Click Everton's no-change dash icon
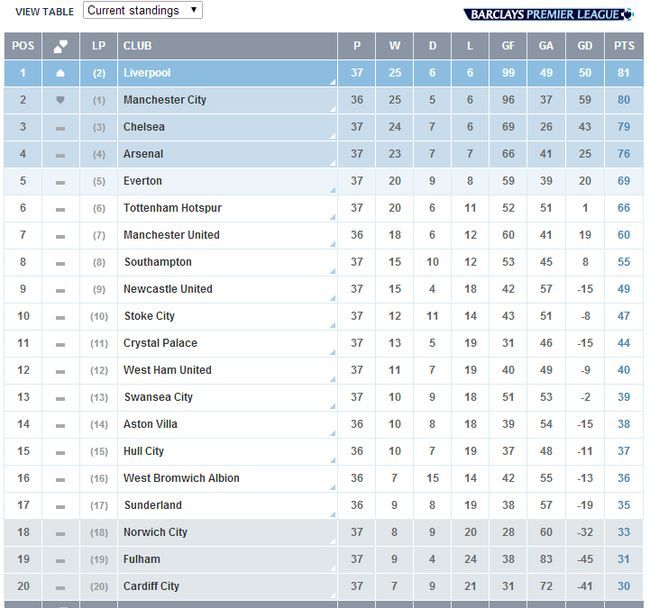650x608 pixels. pyautogui.click(x=60, y=182)
